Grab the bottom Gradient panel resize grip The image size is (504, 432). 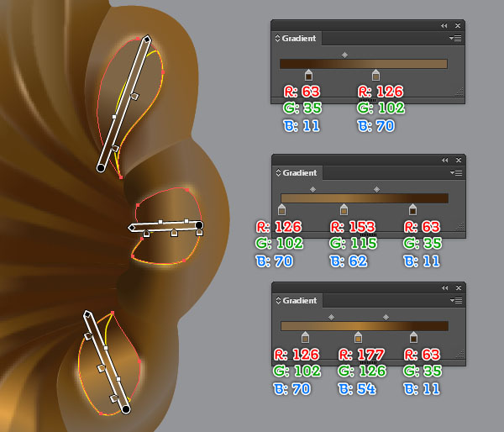tap(460, 354)
